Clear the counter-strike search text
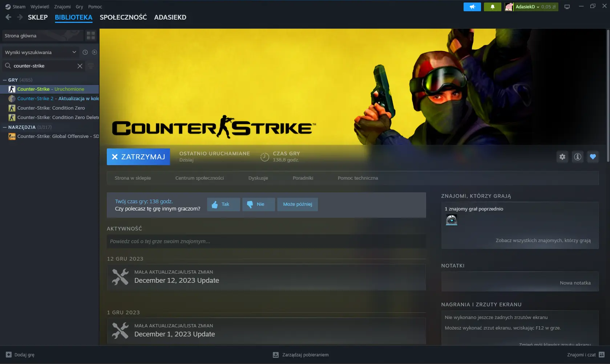The height and width of the screenshot is (364, 610). (80, 66)
